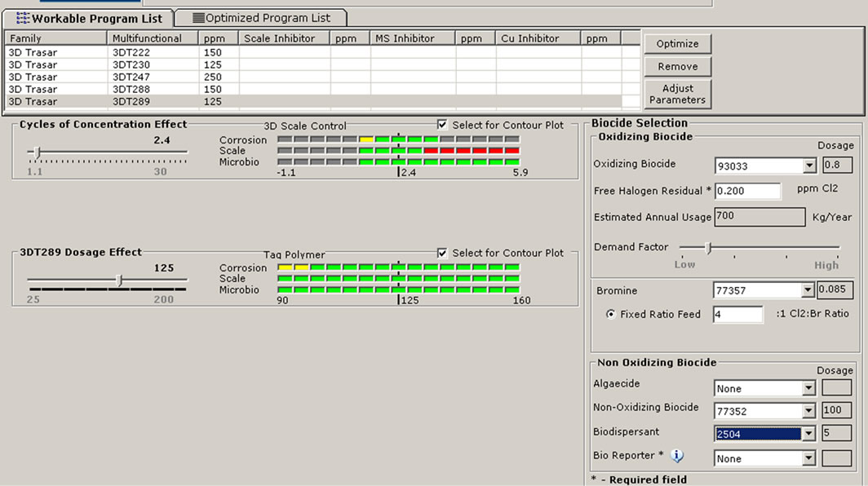Click the Biodispersant dosage field 5
The height and width of the screenshot is (486, 868).
click(836, 433)
